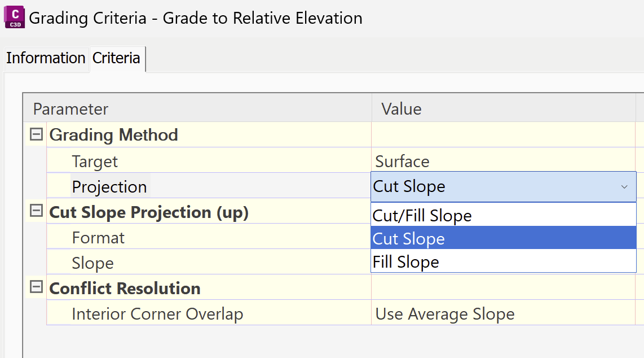This screenshot has height=358, width=644.
Task: Click the Parameter column header
Action: coord(71,108)
